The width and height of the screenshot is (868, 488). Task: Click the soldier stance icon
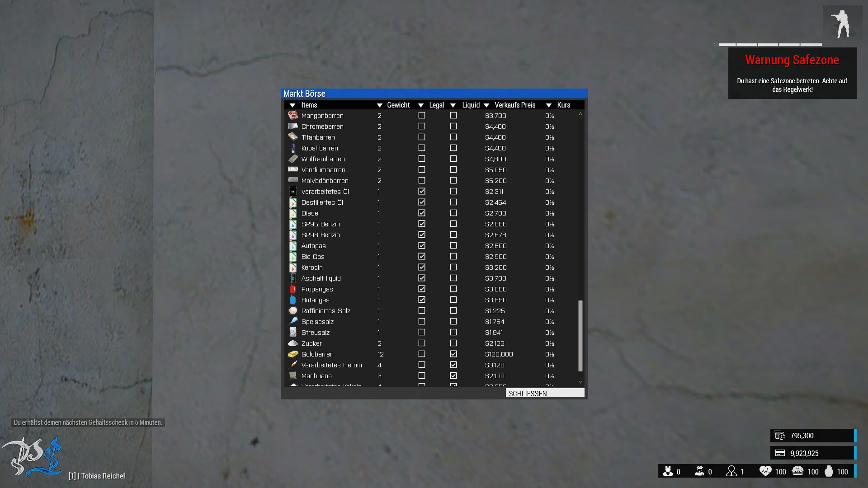point(842,24)
